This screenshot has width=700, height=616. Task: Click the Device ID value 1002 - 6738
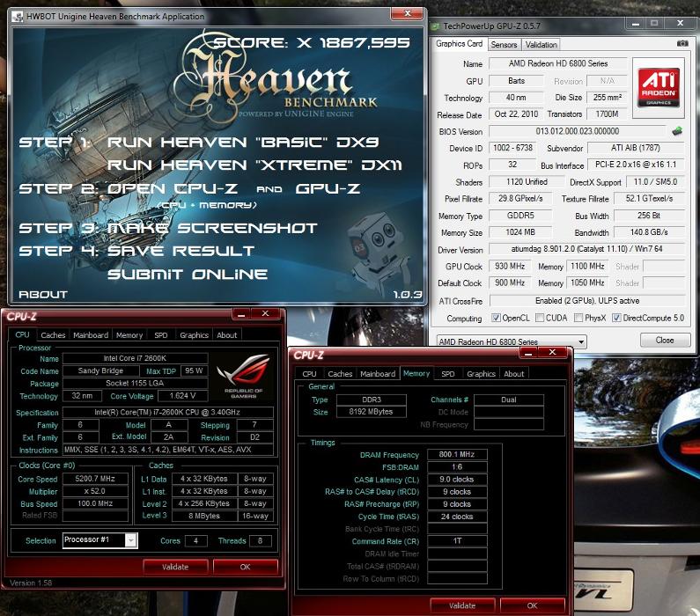click(x=513, y=148)
